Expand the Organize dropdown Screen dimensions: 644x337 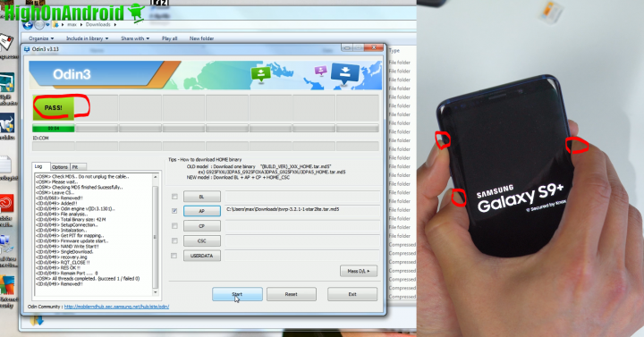(x=41, y=38)
